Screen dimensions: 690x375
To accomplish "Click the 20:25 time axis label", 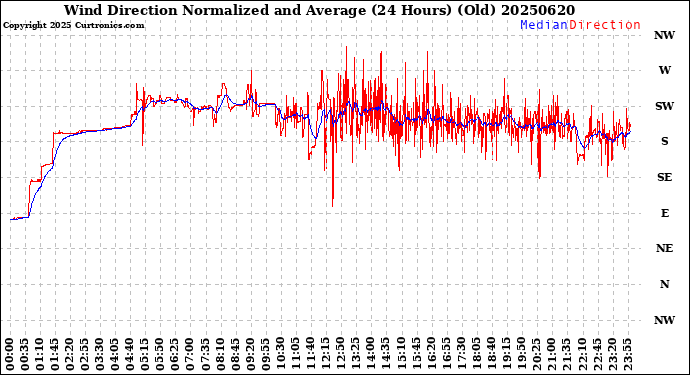I will click(x=535, y=355).
